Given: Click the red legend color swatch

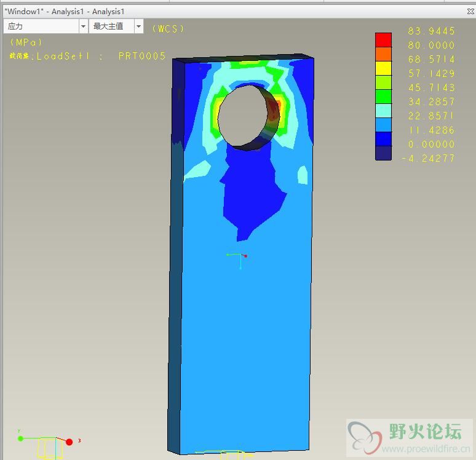Looking at the screenshot, I should pos(383,40).
